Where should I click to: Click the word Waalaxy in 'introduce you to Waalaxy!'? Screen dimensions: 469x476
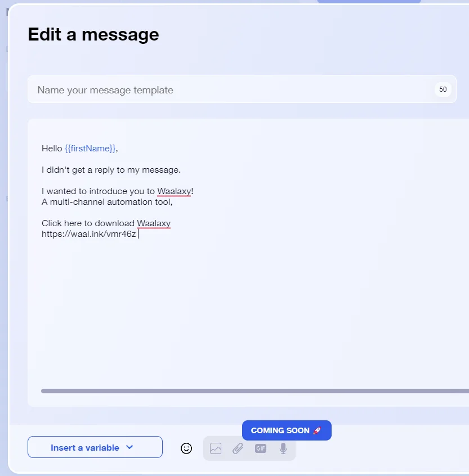[x=175, y=191]
